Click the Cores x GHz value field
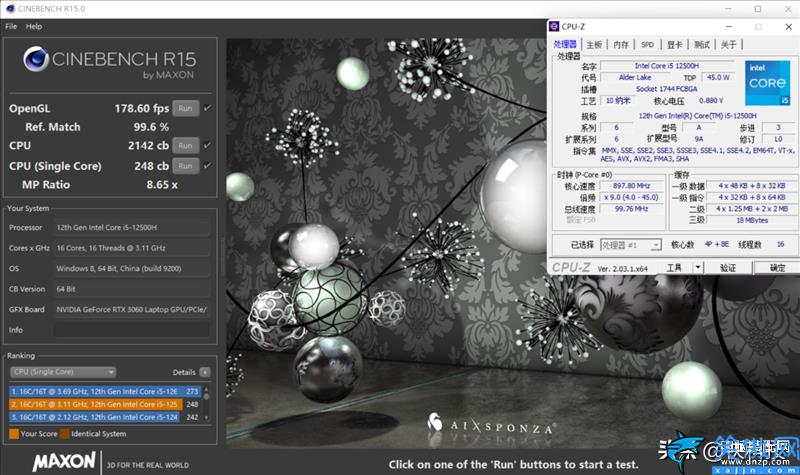The image size is (800, 475). 132,248
